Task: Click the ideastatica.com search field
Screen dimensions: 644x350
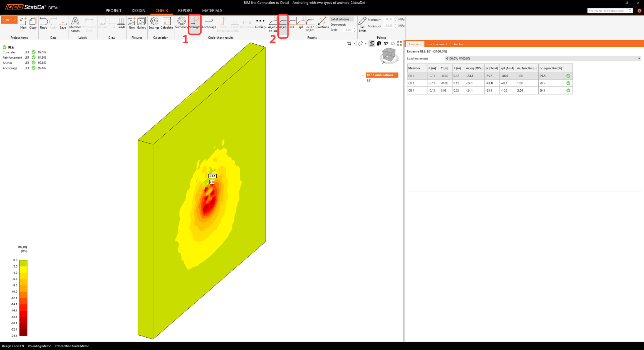Action: tap(607, 11)
